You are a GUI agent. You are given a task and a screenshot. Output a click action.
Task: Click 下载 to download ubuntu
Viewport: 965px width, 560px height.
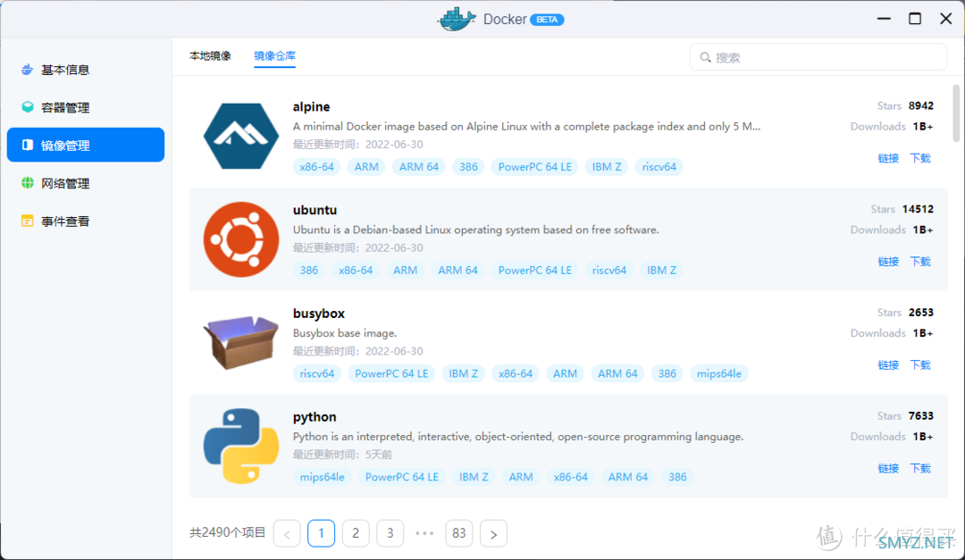tap(920, 262)
